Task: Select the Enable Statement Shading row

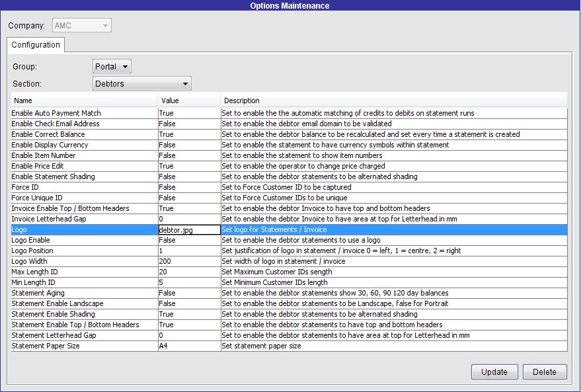Action: [x=289, y=176]
